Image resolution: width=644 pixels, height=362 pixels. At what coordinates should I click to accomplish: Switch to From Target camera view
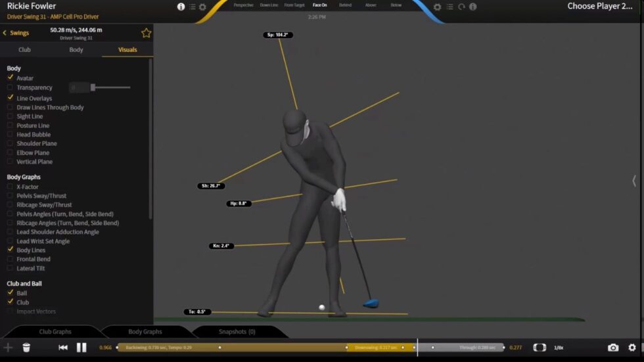294,5
